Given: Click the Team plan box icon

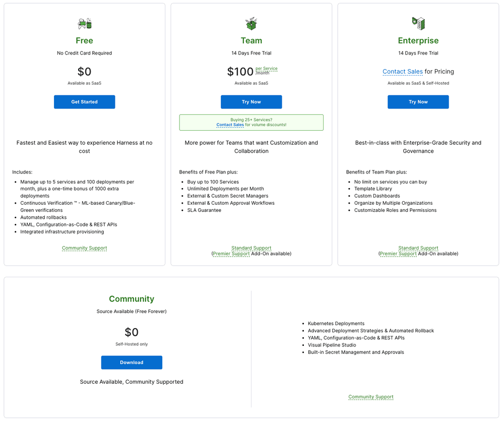Looking at the screenshot, I should point(251,23).
